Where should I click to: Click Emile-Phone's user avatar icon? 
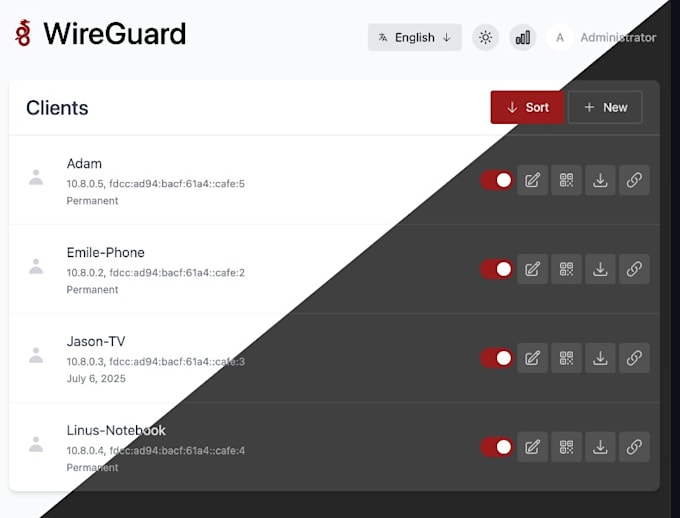(x=36, y=266)
